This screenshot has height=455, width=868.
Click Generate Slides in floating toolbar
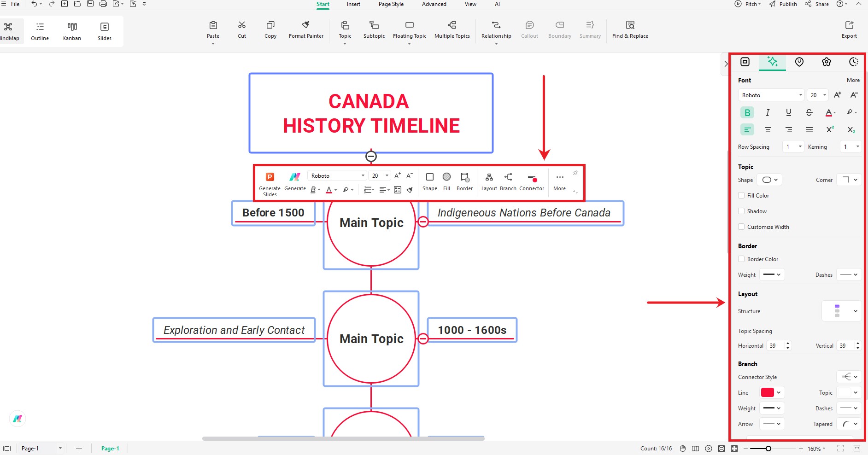click(x=270, y=184)
